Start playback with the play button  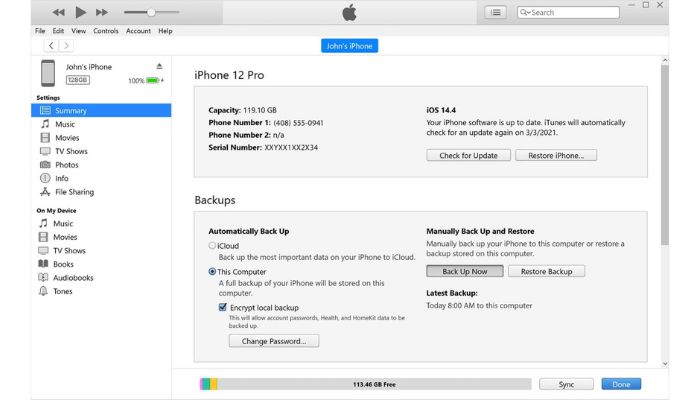[x=81, y=12]
